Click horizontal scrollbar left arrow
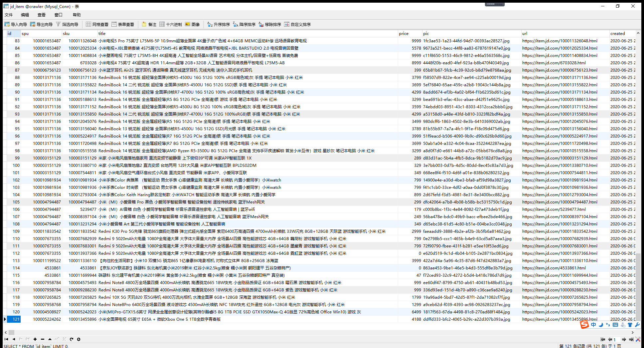The width and height of the screenshot is (644, 348). click(5, 332)
